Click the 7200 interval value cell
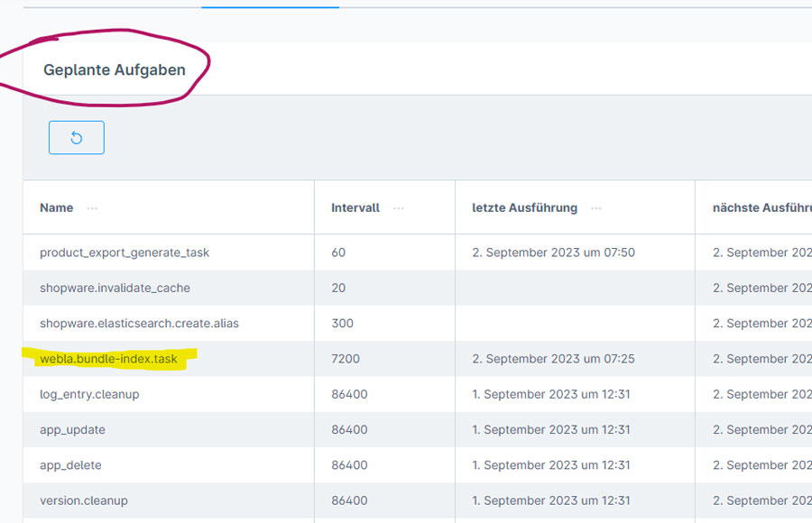812x523 pixels. pyautogui.click(x=346, y=359)
